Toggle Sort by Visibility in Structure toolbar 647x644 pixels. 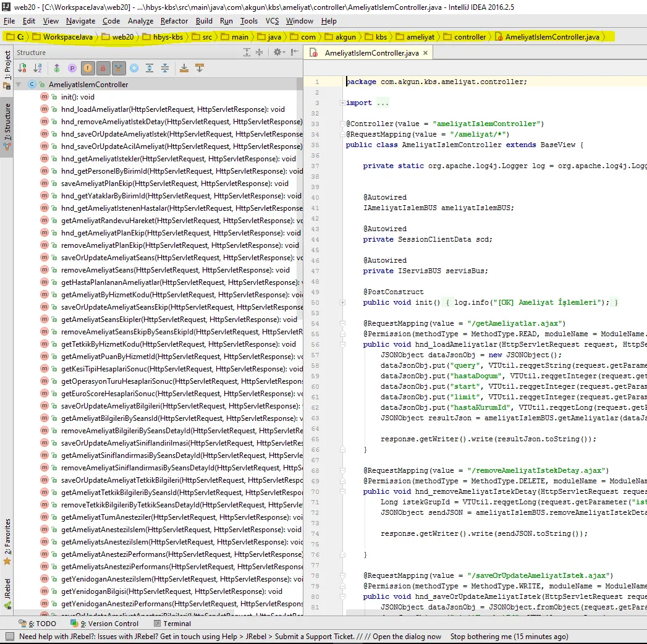click(22, 68)
